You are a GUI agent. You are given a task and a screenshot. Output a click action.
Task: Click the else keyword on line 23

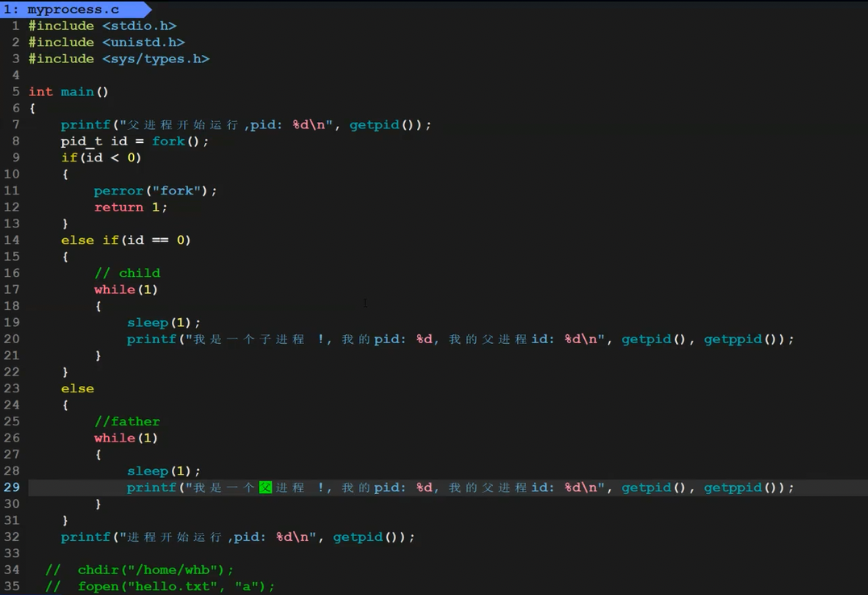pos(77,389)
